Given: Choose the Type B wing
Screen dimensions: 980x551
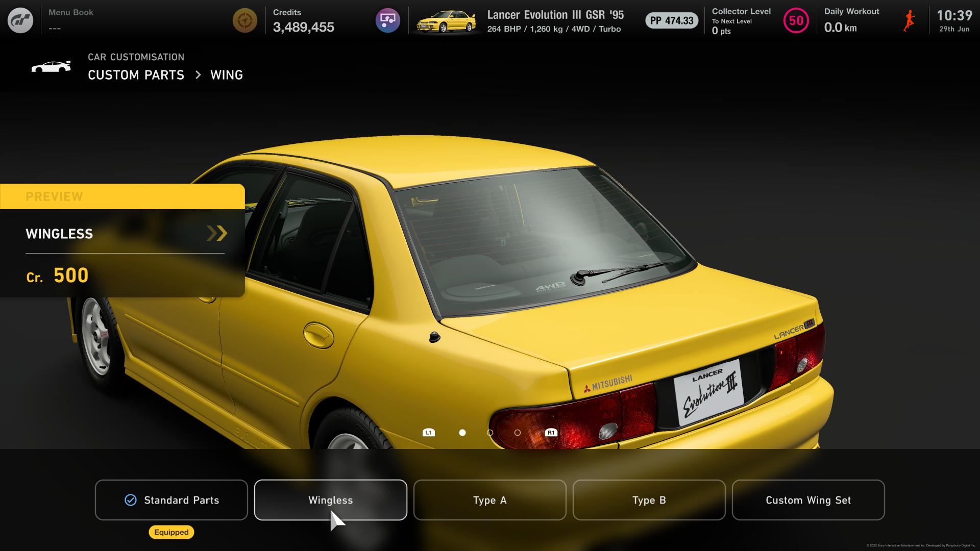Looking at the screenshot, I should tap(649, 500).
